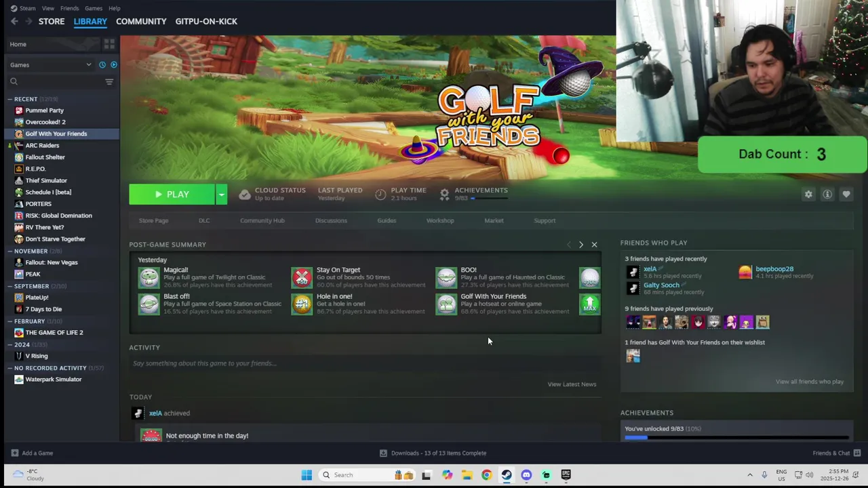Collapse the NOVEMBER games section
The height and width of the screenshot is (488, 868).
[10, 251]
